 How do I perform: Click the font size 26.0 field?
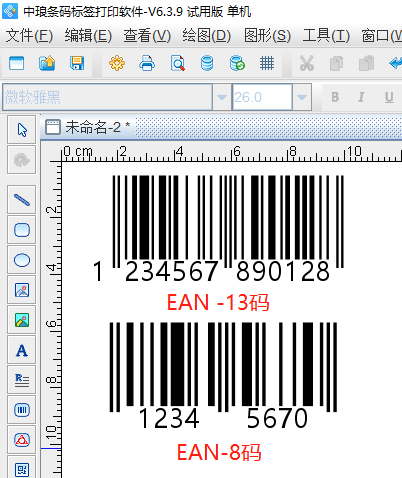[262, 97]
